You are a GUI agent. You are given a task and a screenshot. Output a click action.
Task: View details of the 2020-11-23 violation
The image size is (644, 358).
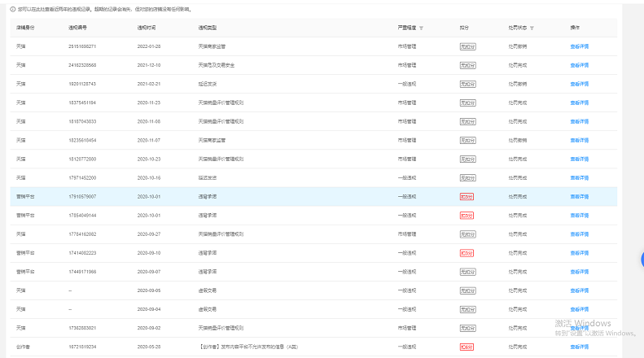(x=579, y=103)
